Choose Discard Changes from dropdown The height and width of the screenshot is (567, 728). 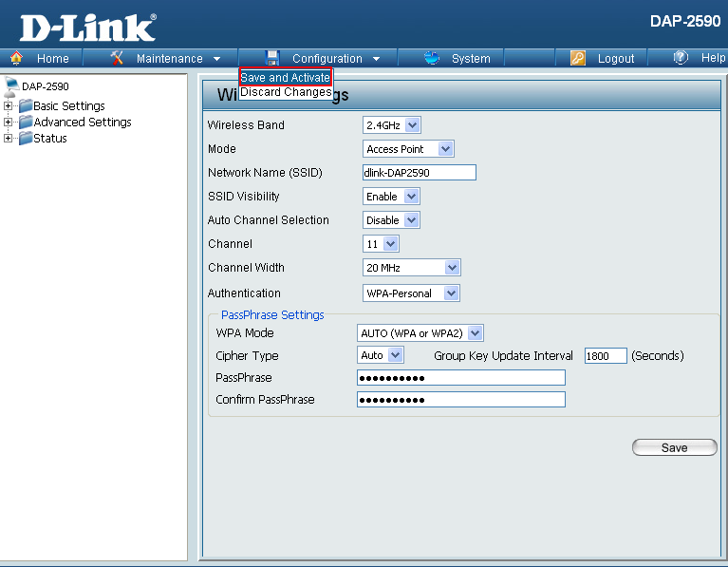[286, 92]
